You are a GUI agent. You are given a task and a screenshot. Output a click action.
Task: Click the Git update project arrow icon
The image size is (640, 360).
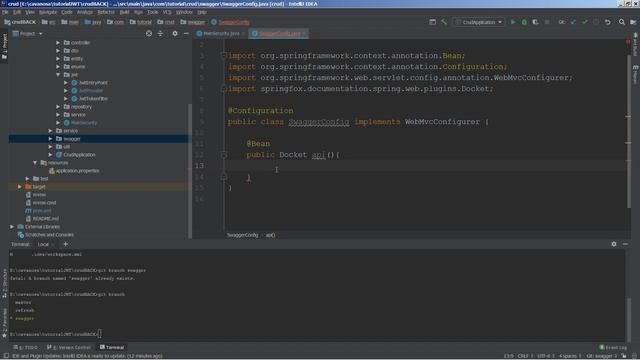click(x=573, y=22)
